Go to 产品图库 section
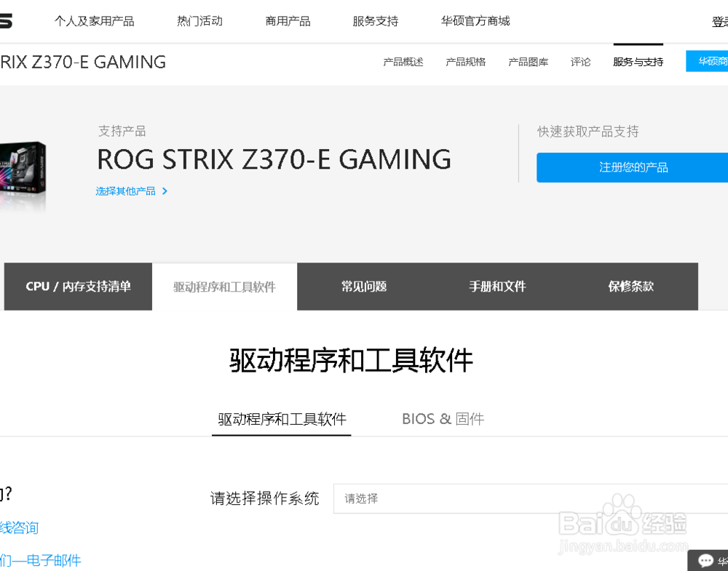Screen dimensions: 728x571 [x=529, y=62]
